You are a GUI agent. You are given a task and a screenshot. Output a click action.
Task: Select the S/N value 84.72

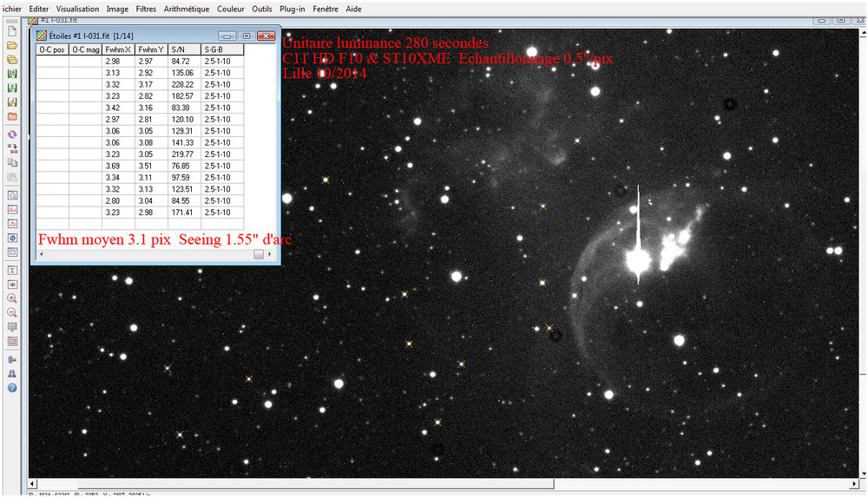(x=181, y=62)
